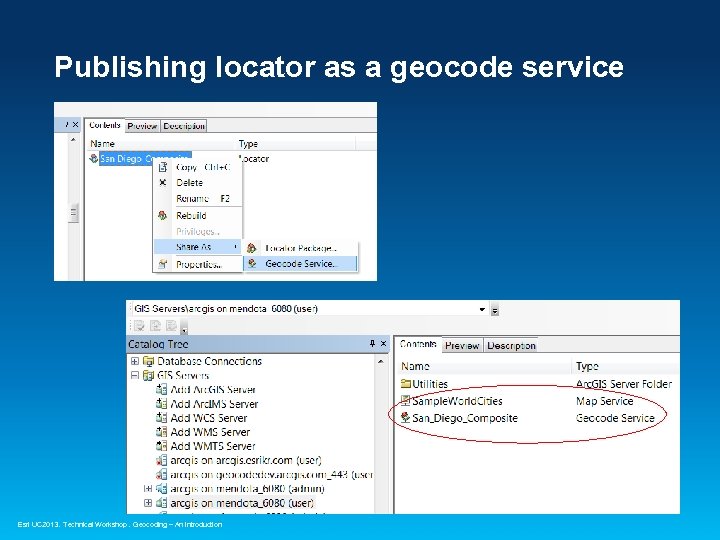Click the Utilities folder icon

coord(405,383)
